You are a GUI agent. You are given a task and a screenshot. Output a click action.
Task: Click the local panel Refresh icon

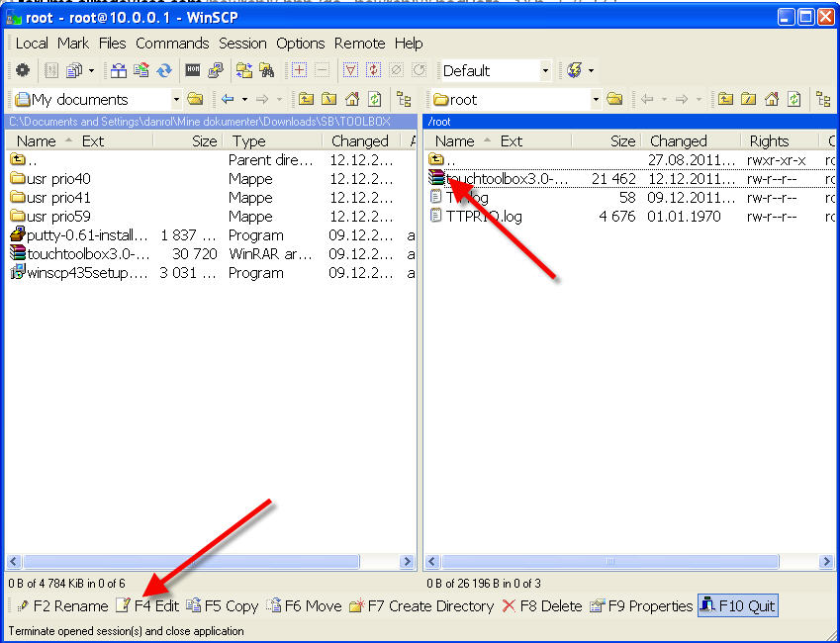pyautogui.click(x=374, y=99)
